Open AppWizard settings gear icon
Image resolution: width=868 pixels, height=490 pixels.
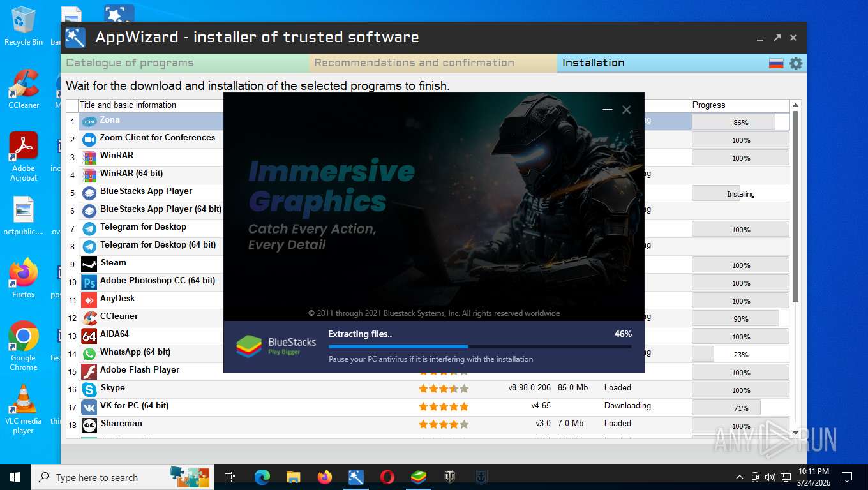795,63
